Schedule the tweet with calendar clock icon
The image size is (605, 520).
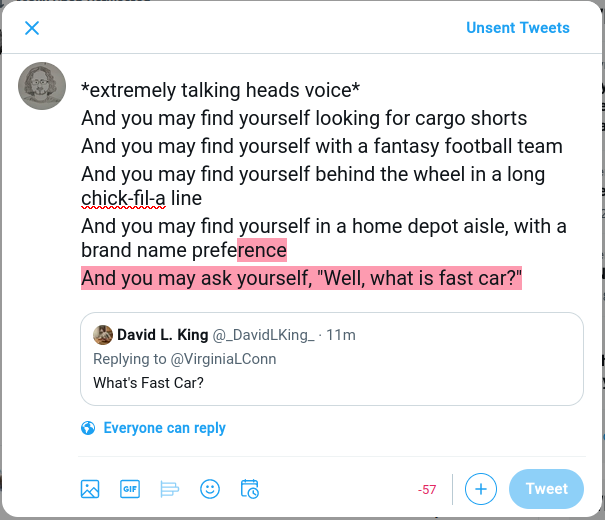pos(250,489)
